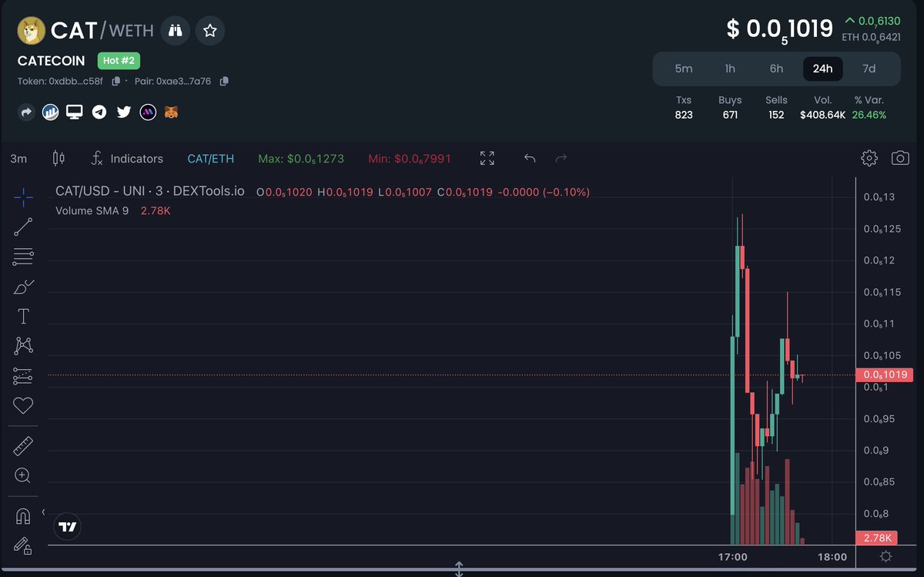Image resolution: width=924 pixels, height=577 pixels.
Task: Open the chart stats round icon
Action: 50,112
